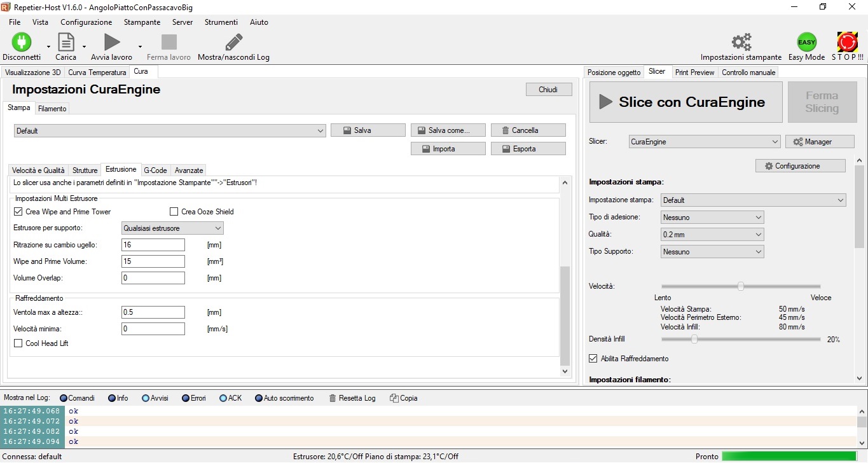Image resolution: width=868 pixels, height=463 pixels.
Task: Open the Tipo di adesione dropdown
Action: tap(712, 218)
